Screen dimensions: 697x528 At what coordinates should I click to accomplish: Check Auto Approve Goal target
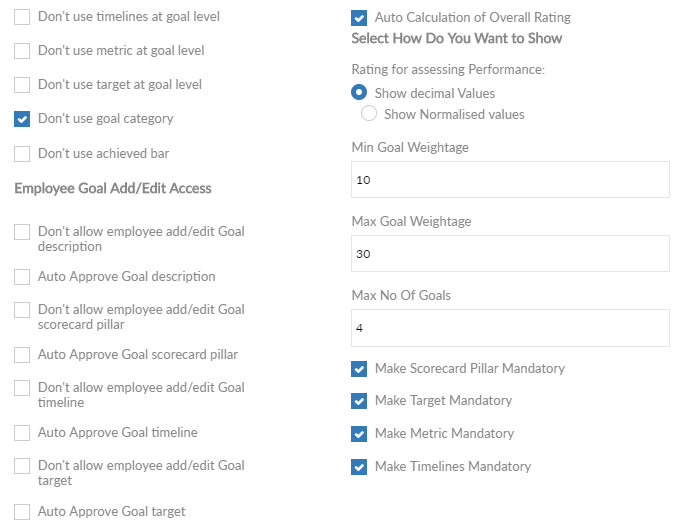(22, 512)
